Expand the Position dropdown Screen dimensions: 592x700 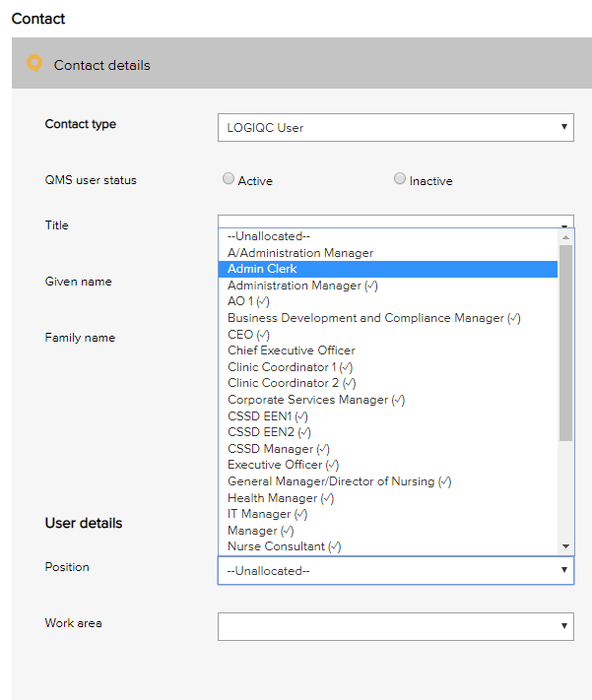coord(395,570)
